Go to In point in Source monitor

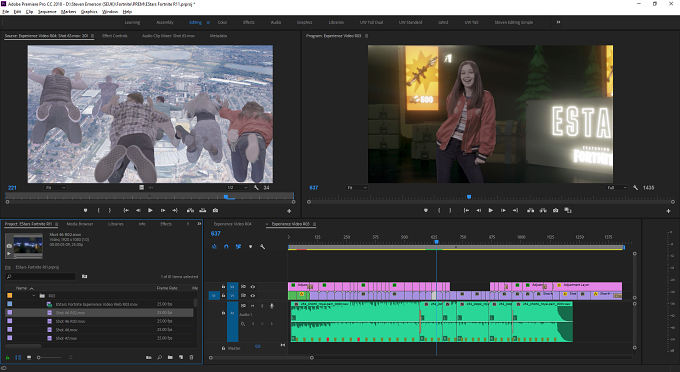pos(126,210)
